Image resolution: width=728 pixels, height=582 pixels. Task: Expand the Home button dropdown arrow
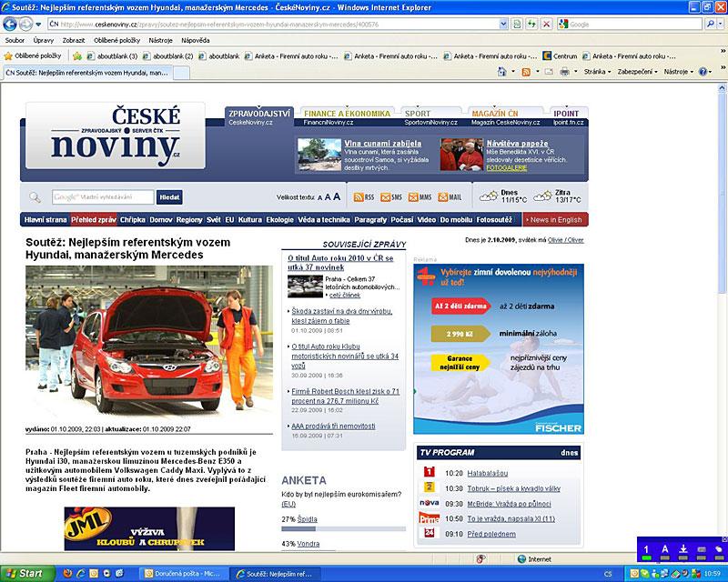(x=513, y=72)
